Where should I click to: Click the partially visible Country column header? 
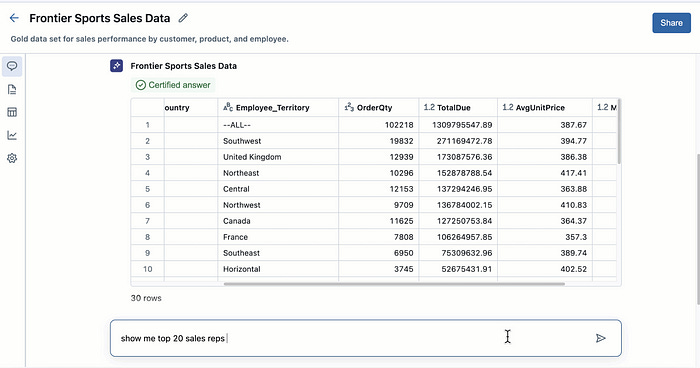pos(191,108)
